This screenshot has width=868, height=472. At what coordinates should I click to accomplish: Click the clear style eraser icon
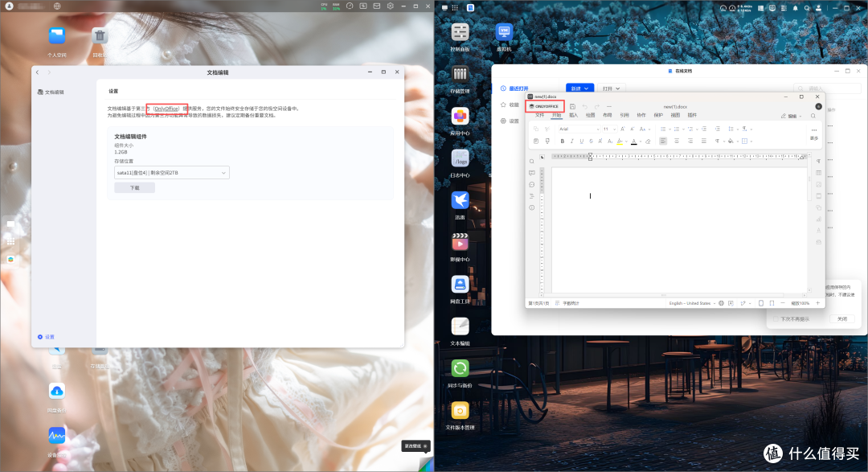tap(648, 142)
